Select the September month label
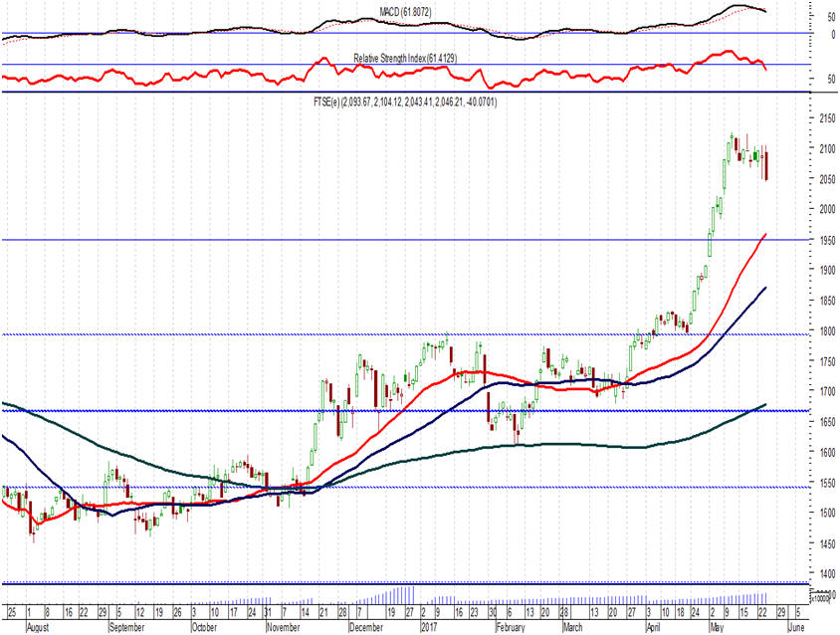Viewport: 840px width, 635px height. (126, 627)
